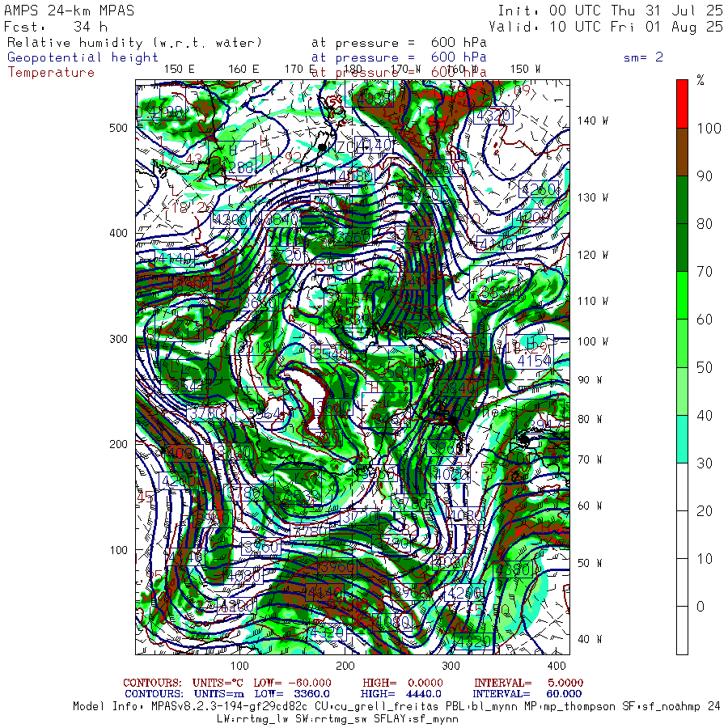Click the '90 W' longitude label

point(590,380)
